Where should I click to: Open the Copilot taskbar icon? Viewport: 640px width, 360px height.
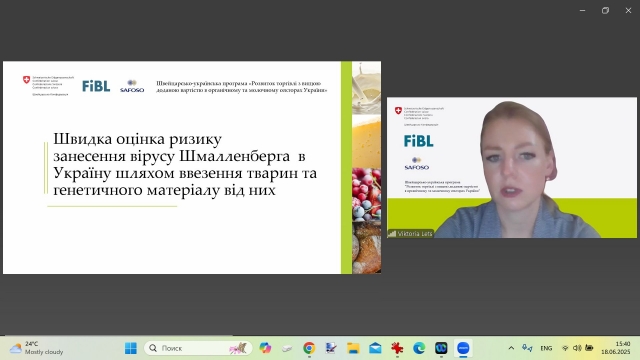click(x=265, y=348)
